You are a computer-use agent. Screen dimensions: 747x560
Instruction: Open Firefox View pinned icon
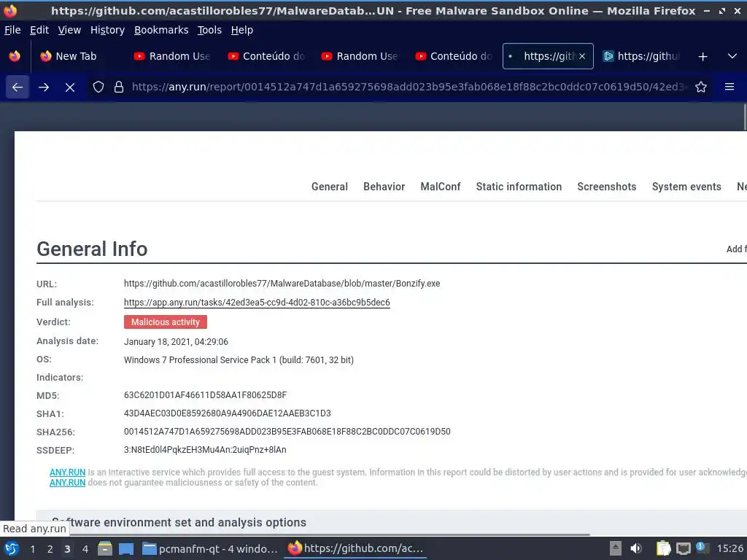click(15, 56)
